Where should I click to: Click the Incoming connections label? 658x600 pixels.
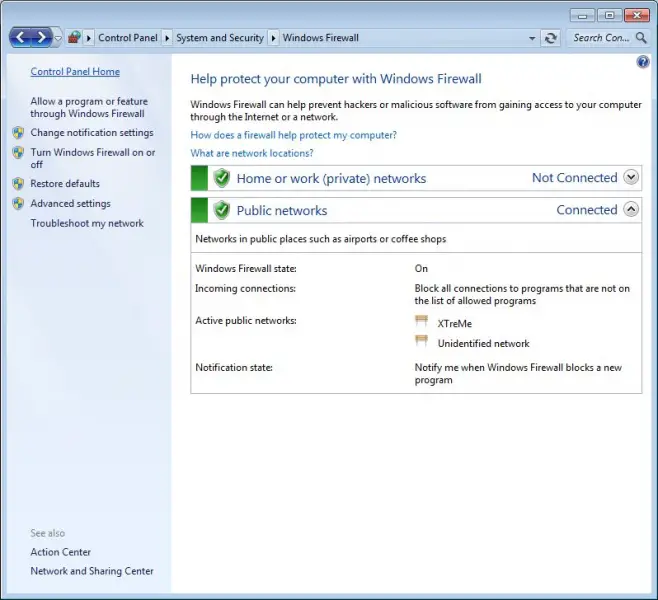[245, 288]
